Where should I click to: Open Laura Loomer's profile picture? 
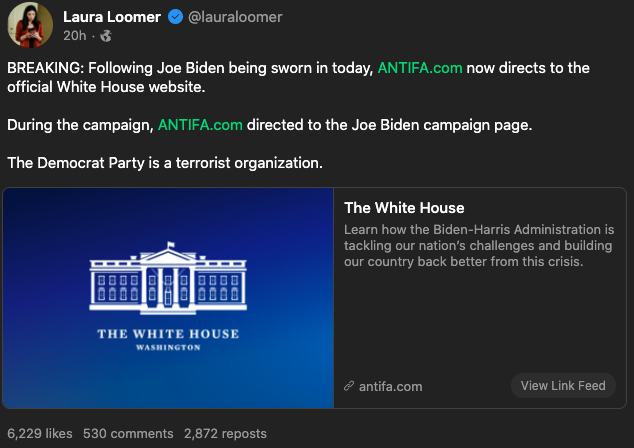click(x=31, y=24)
